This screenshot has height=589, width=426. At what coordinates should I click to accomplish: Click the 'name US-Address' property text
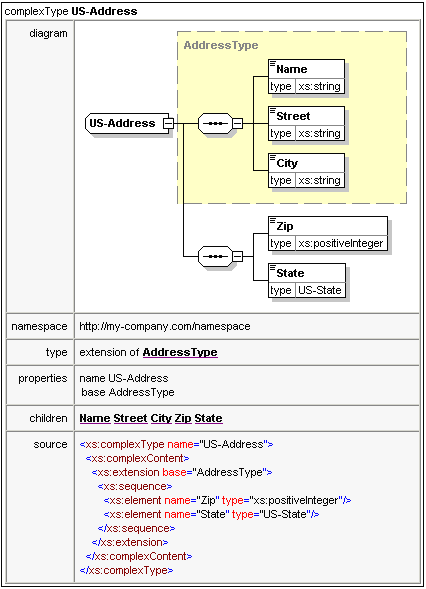click(124, 378)
